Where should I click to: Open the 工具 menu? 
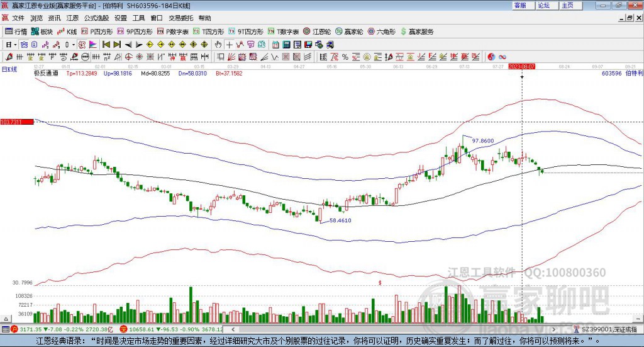click(138, 18)
